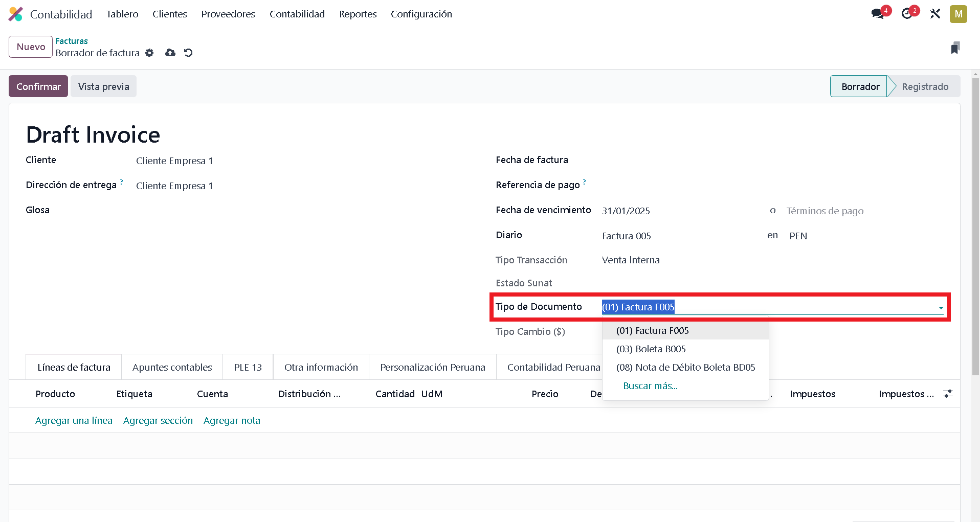Open the Proveedores menu
This screenshot has height=522, width=980.
(x=228, y=14)
